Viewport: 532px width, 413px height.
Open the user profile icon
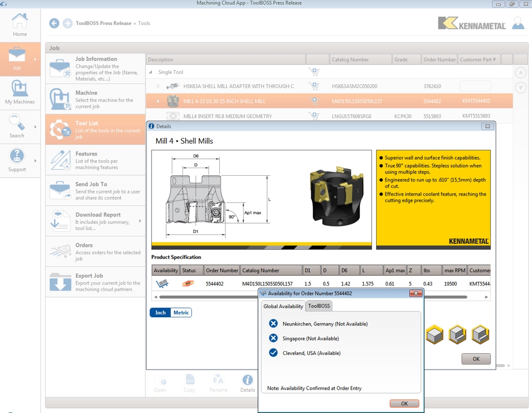(x=518, y=23)
